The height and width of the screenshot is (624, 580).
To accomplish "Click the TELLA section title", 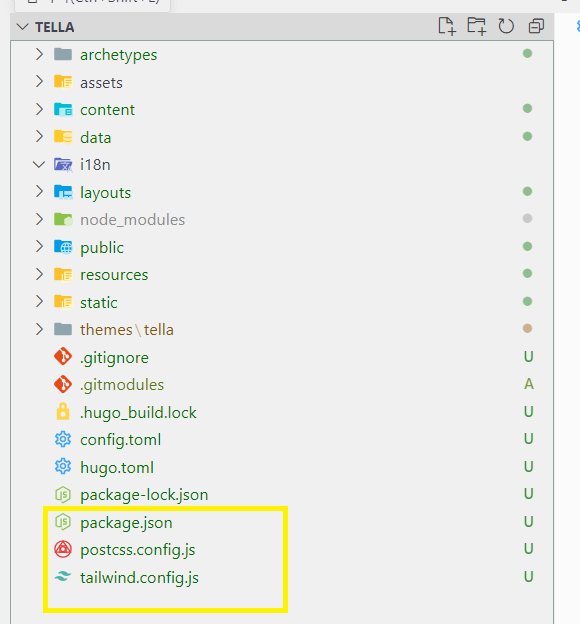I will (55, 27).
